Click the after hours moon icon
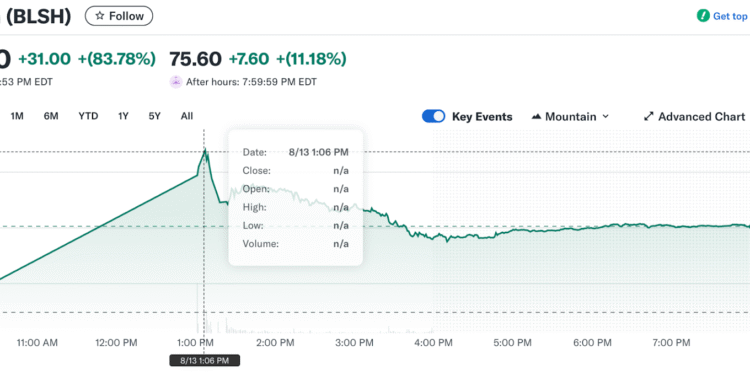 click(176, 82)
